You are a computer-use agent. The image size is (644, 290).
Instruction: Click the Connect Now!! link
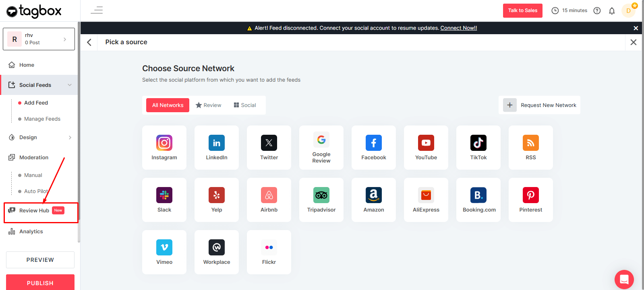click(458, 28)
